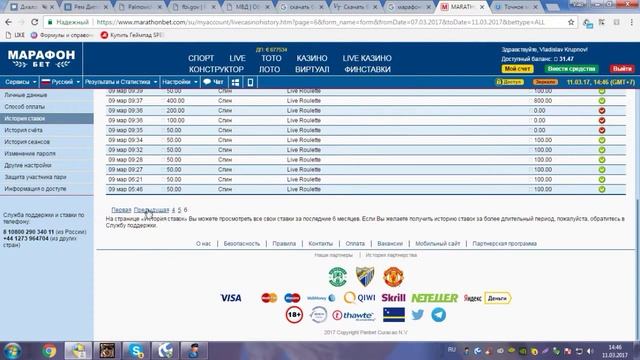Go to Первая pagination link
The image size is (640, 360).
(121, 210)
